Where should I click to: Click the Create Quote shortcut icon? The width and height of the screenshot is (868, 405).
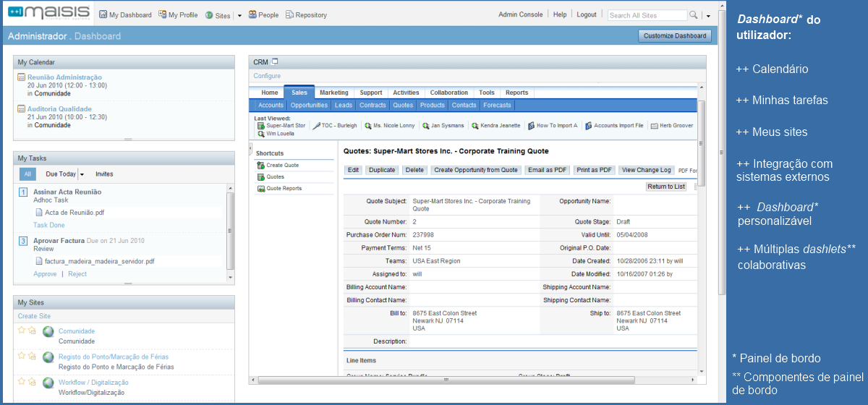click(x=261, y=166)
